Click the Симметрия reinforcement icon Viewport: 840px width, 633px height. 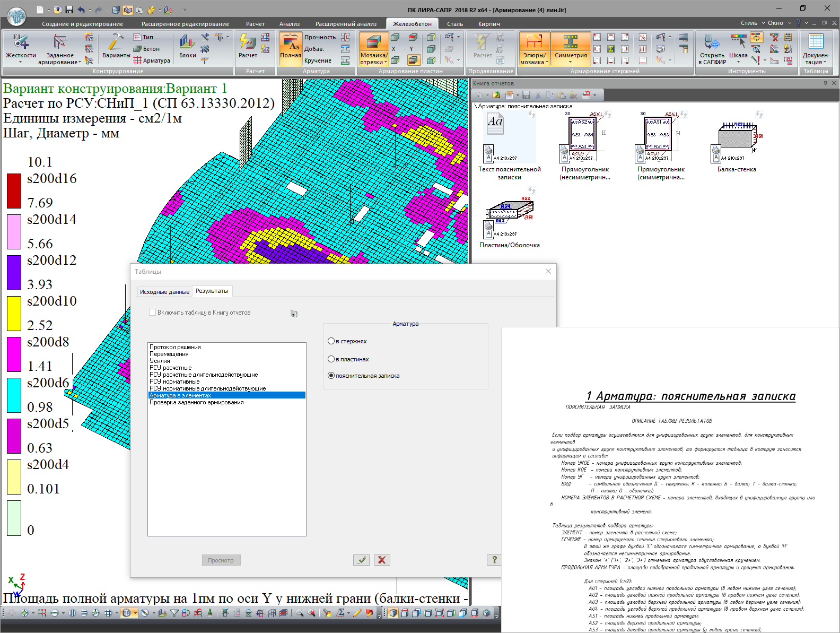[x=571, y=42]
